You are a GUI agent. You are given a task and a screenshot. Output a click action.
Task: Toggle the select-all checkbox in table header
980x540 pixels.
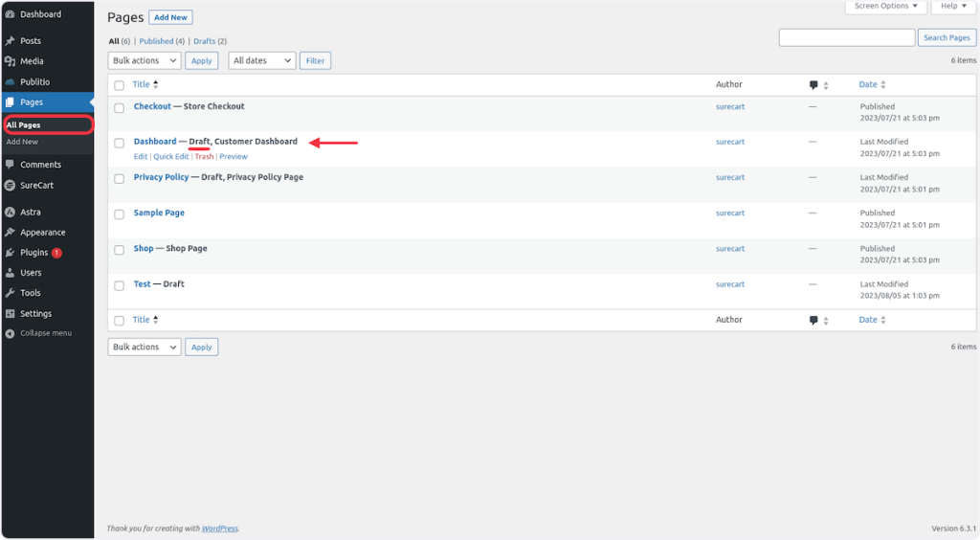120,85
